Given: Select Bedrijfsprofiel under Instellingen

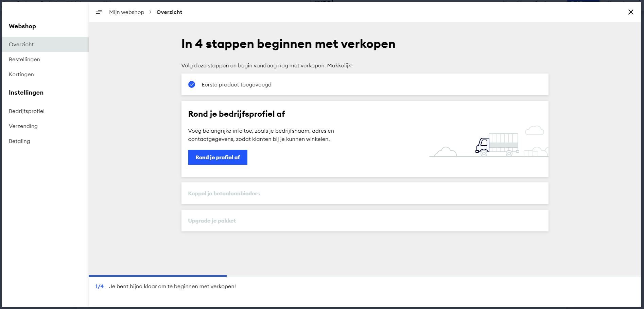Looking at the screenshot, I should click(27, 111).
